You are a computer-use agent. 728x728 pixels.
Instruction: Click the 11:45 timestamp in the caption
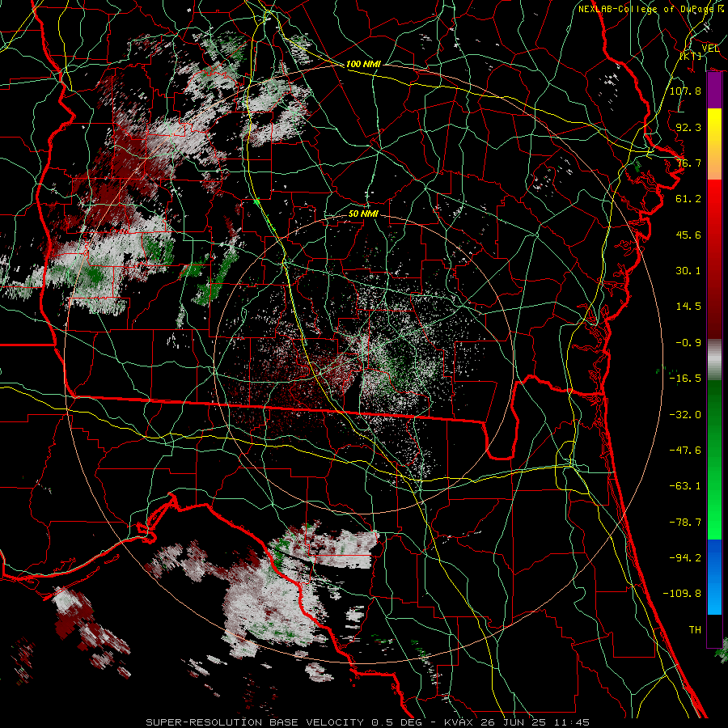(x=572, y=722)
